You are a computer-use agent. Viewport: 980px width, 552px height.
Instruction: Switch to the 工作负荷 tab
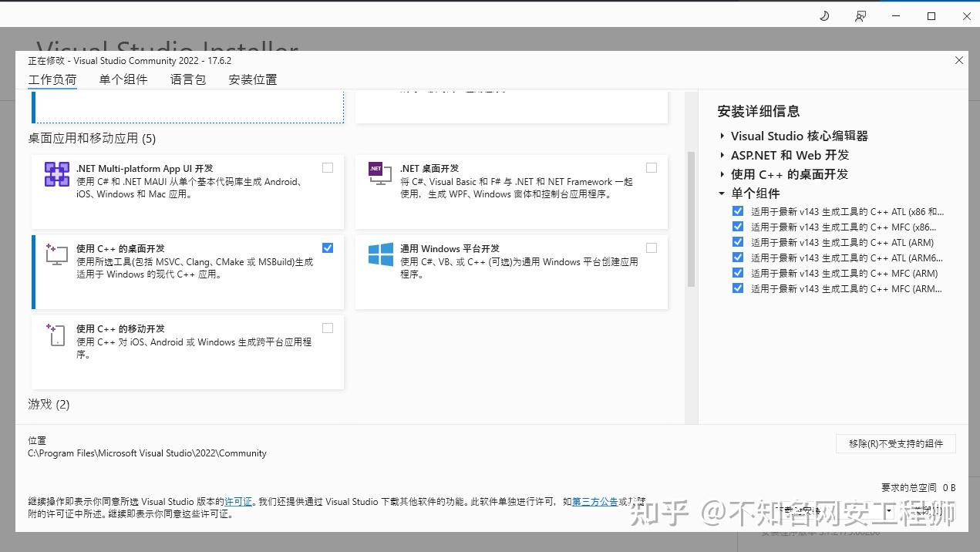point(52,79)
